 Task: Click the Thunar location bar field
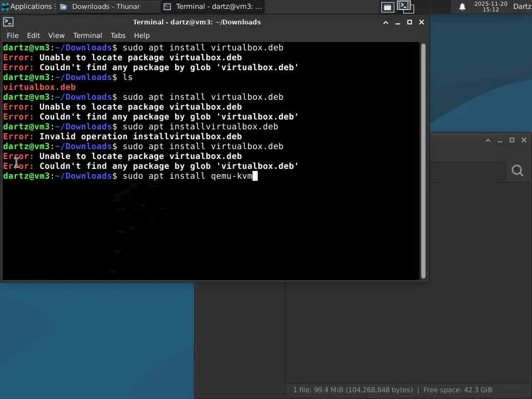pyautogui.click(x=468, y=171)
